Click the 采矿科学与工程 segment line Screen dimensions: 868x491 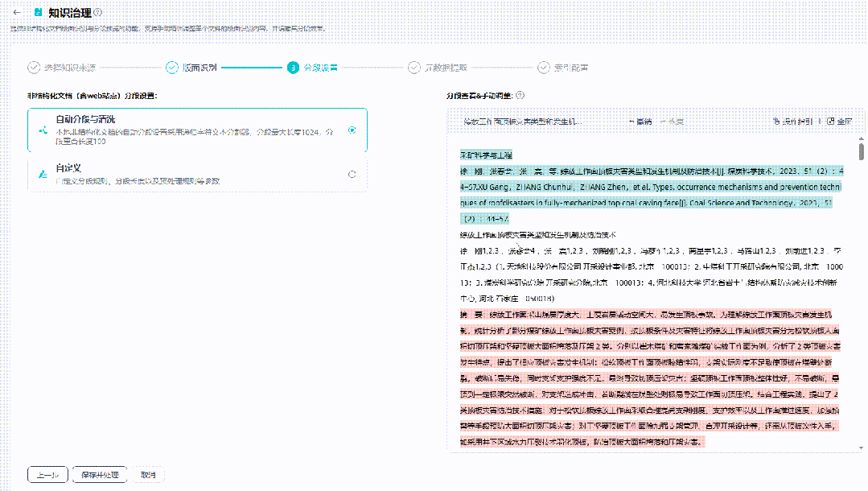486,155
